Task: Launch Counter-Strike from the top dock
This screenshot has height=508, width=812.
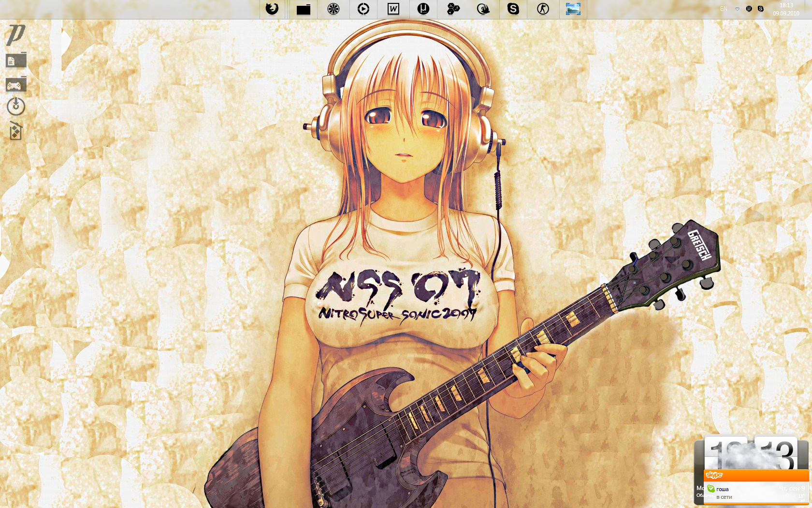Action: click(543, 9)
